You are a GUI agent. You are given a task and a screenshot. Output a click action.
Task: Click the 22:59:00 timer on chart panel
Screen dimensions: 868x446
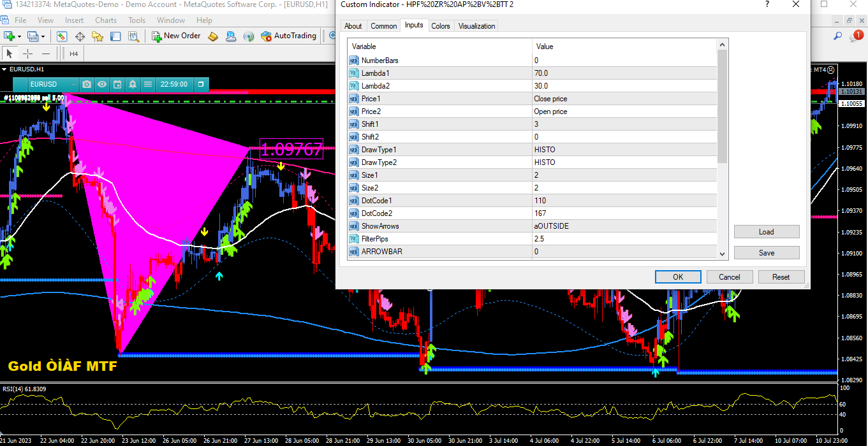click(x=173, y=84)
